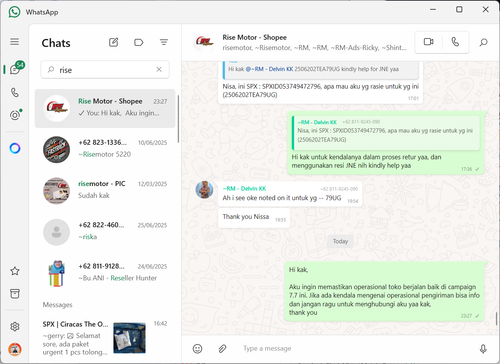Search within the Rise Motor conversation
The image size is (500, 364).
point(483,42)
